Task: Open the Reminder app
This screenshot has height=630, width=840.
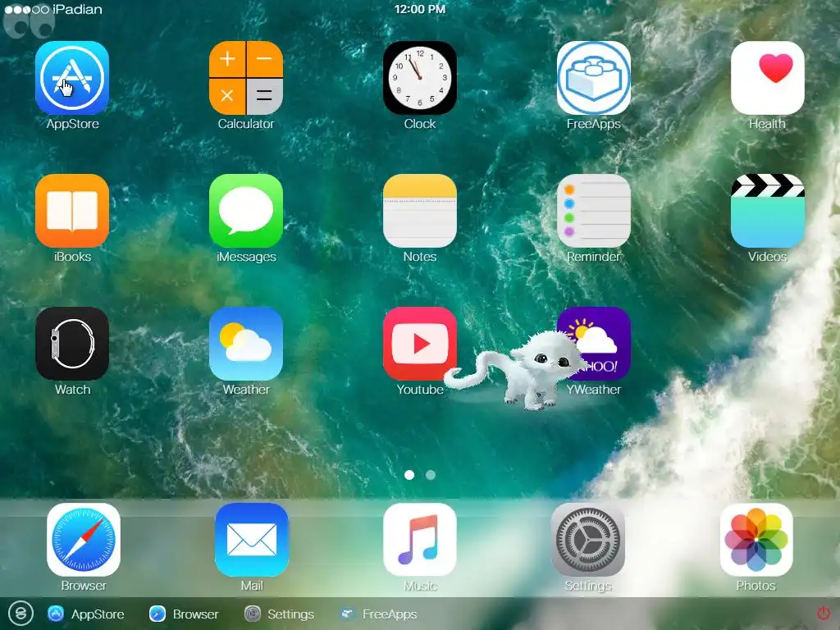Action: point(594,211)
